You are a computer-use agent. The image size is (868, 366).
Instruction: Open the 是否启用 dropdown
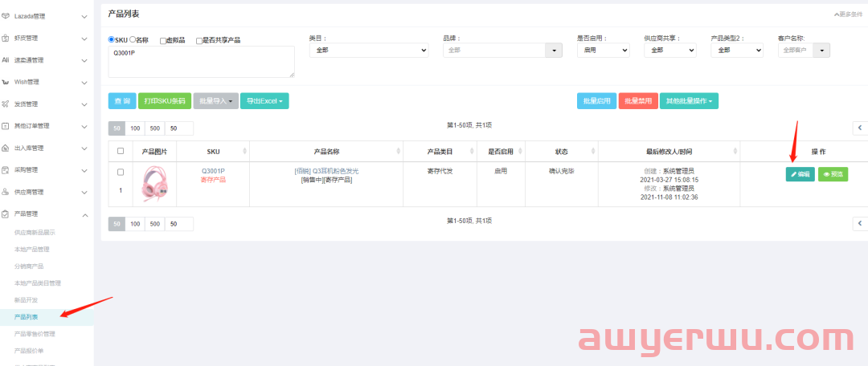[x=603, y=50]
